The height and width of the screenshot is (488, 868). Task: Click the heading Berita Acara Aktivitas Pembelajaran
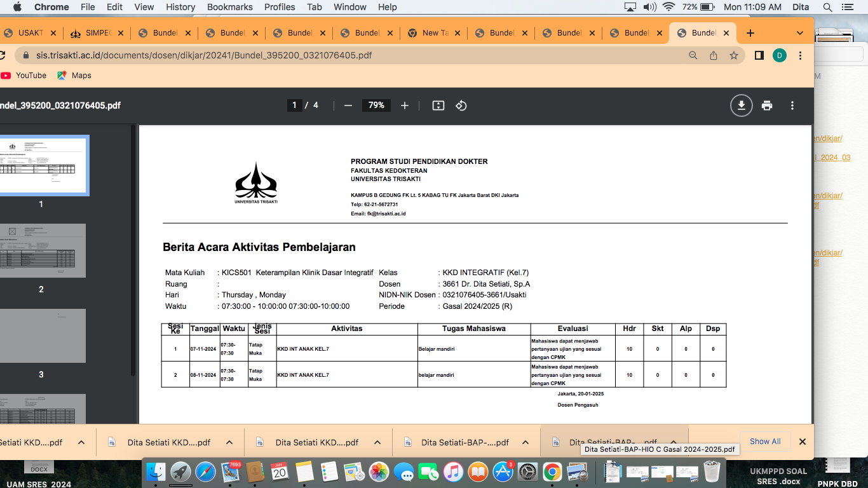[x=259, y=247]
